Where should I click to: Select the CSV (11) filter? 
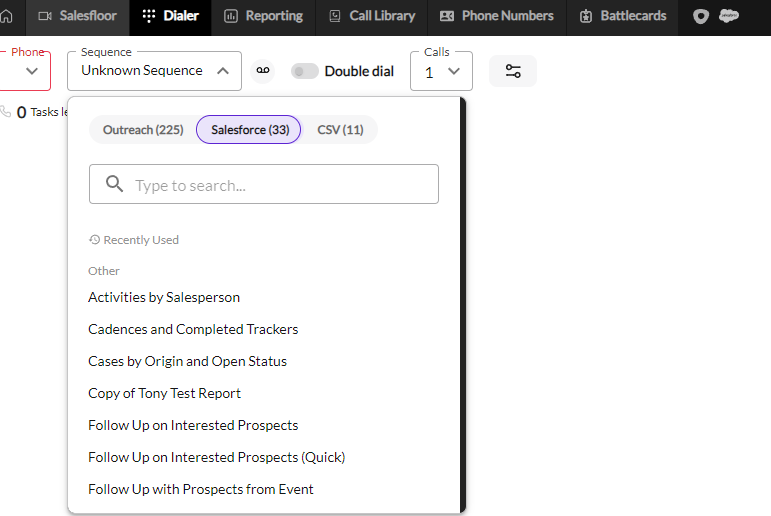click(x=340, y=130)
